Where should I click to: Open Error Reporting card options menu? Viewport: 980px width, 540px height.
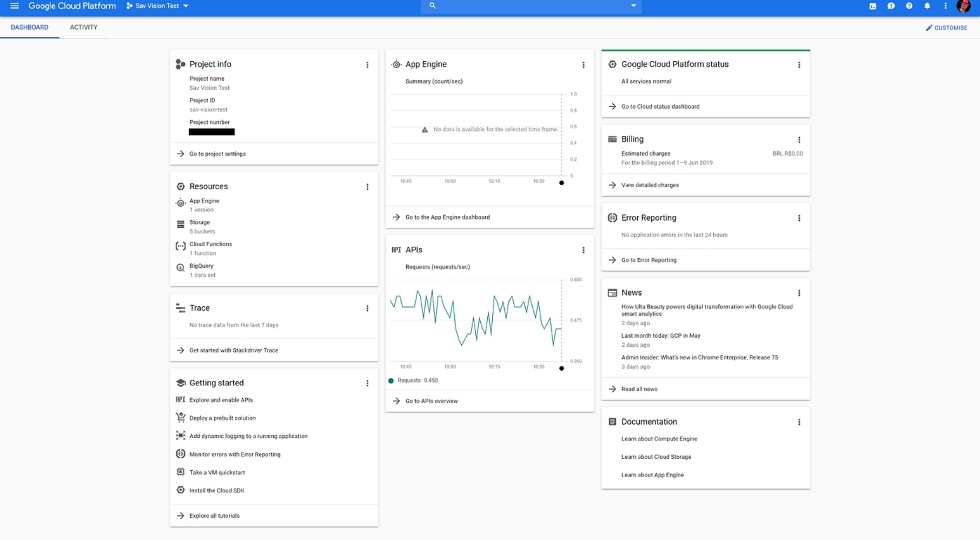(x=799, y=218)
